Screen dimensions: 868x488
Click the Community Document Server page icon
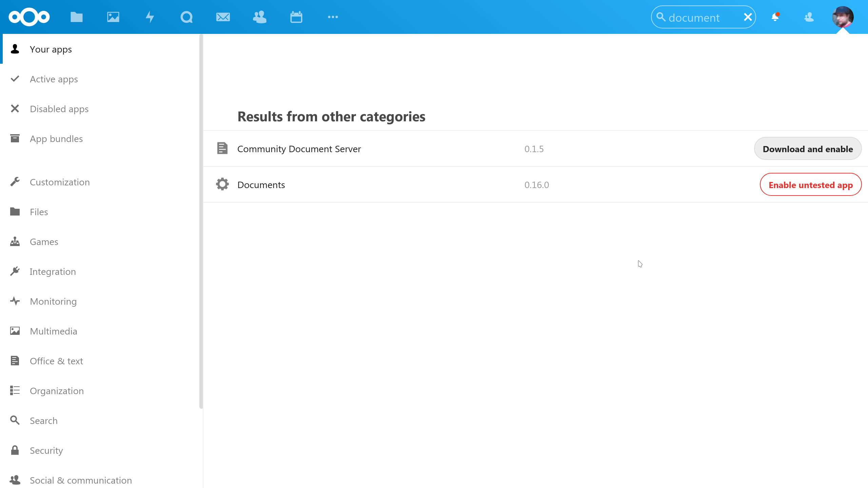click(222, 148)
